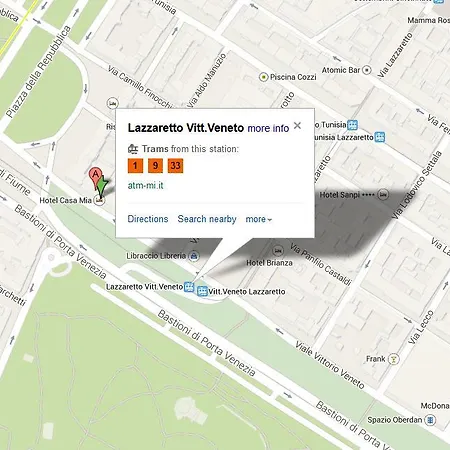Click the Atomic Bar marker icon
This screenshot has height=450, width=450.
click(367, 70)
